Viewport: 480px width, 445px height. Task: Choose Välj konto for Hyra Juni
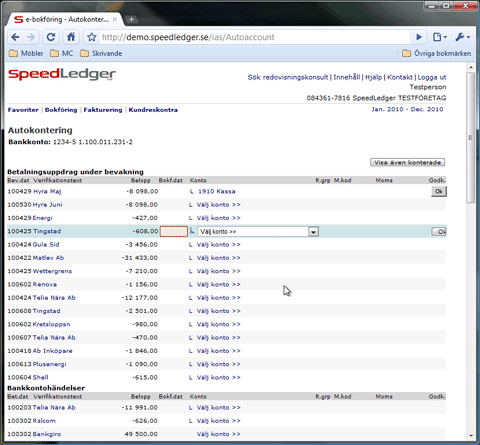point(218,205)
